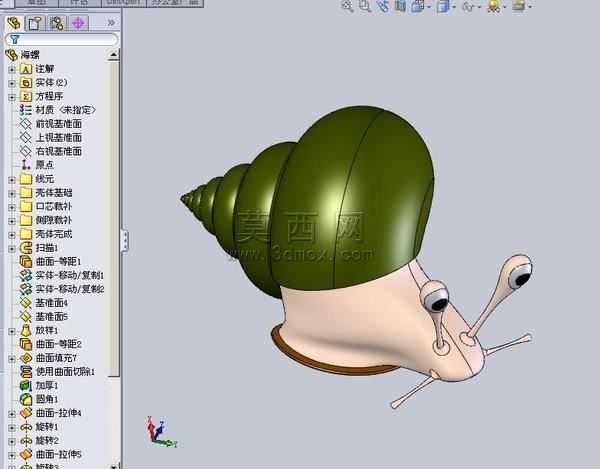
Task: Click the Edit Appearance color ball icon
Action: coord(494,6)
